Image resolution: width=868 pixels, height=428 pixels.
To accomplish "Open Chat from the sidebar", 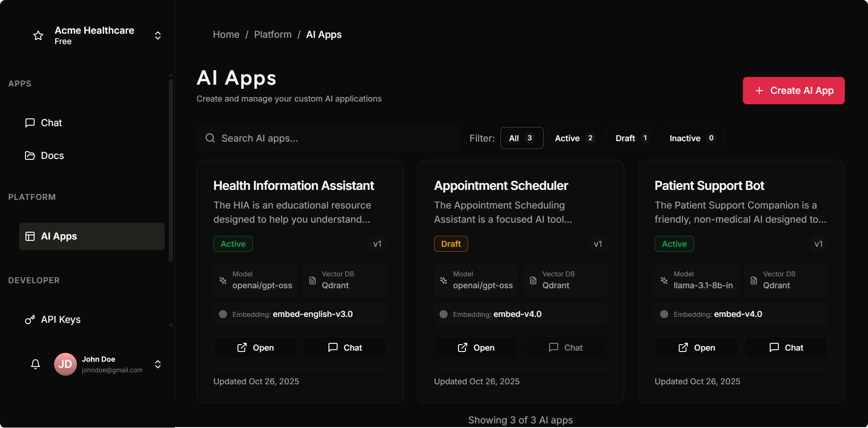I will coord(51,123).
